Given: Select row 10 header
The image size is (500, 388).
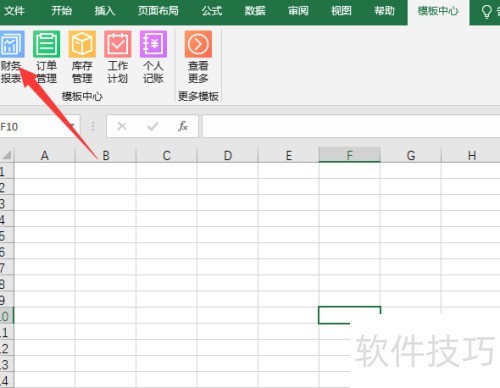Looking at the screenshot, I should pyautogui.click(x=6, y=316).
